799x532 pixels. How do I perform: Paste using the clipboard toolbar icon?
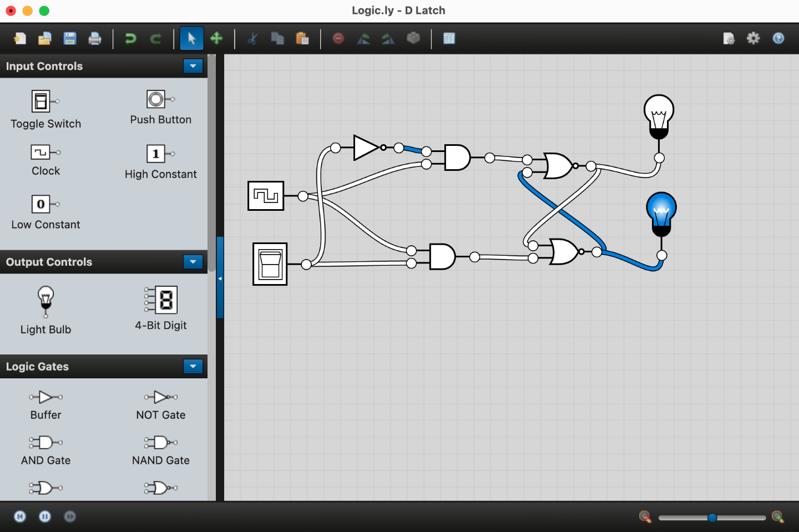click(302, 38)
